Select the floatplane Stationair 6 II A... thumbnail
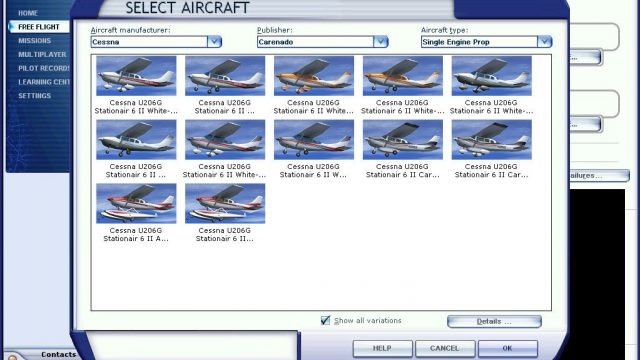 click(136, 203)
